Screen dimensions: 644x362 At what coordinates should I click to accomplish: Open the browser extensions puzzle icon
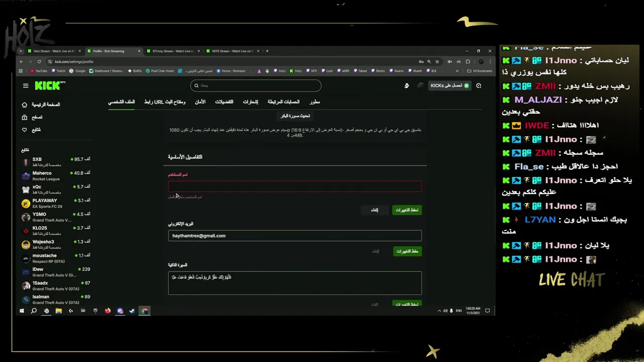pyautogui.click(x=467, y=62)
